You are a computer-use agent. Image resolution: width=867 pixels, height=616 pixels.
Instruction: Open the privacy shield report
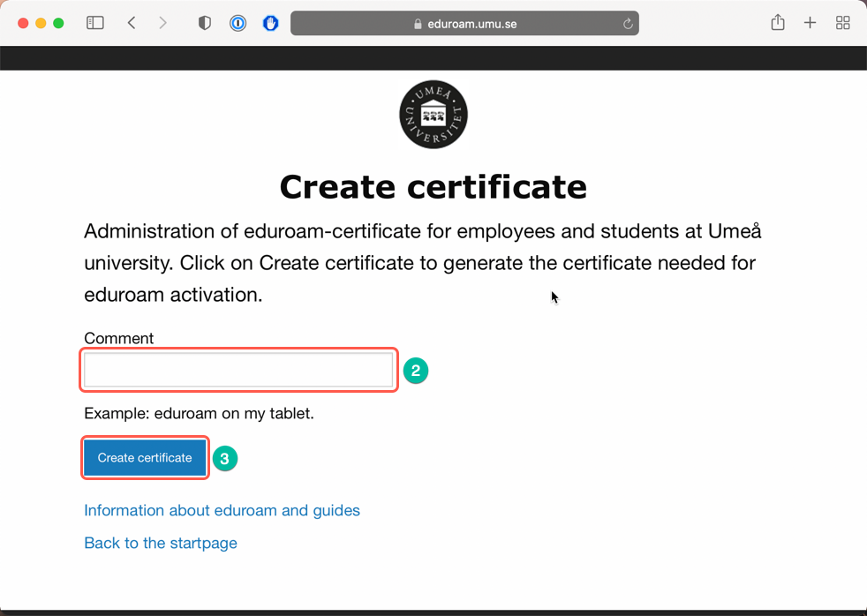coord(205,23)
